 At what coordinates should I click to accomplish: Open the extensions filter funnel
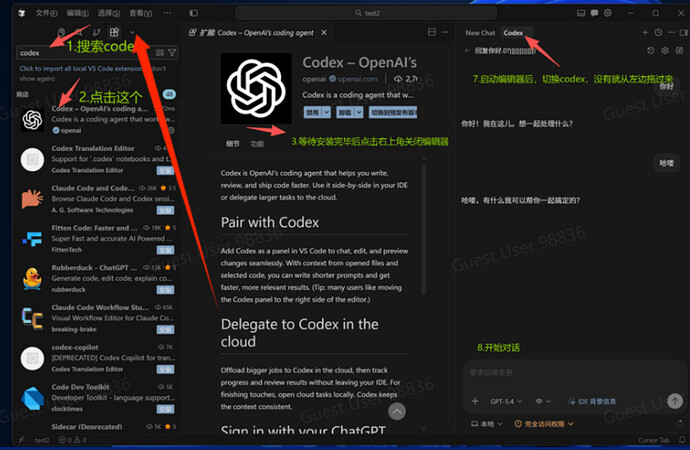172,53
